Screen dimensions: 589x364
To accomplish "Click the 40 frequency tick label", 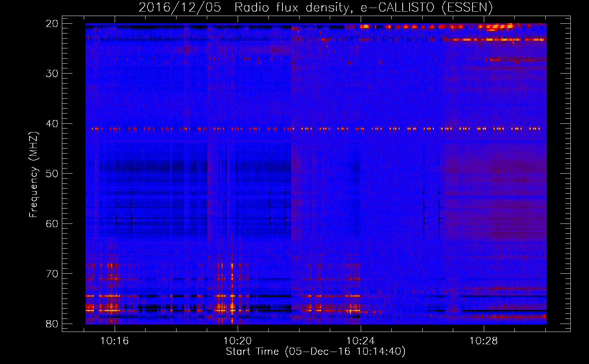I will tap(52, 124).
